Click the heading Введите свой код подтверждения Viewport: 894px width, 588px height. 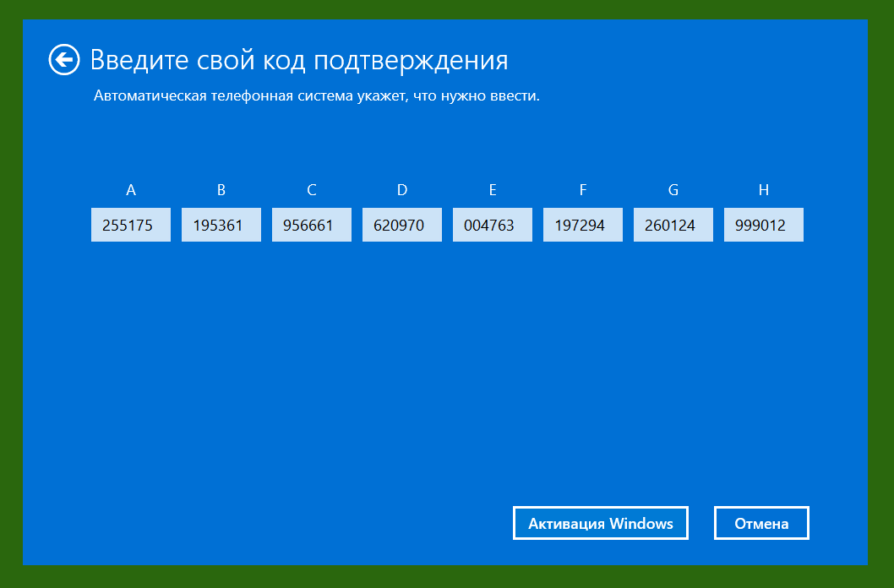click(x=299, y=60)
